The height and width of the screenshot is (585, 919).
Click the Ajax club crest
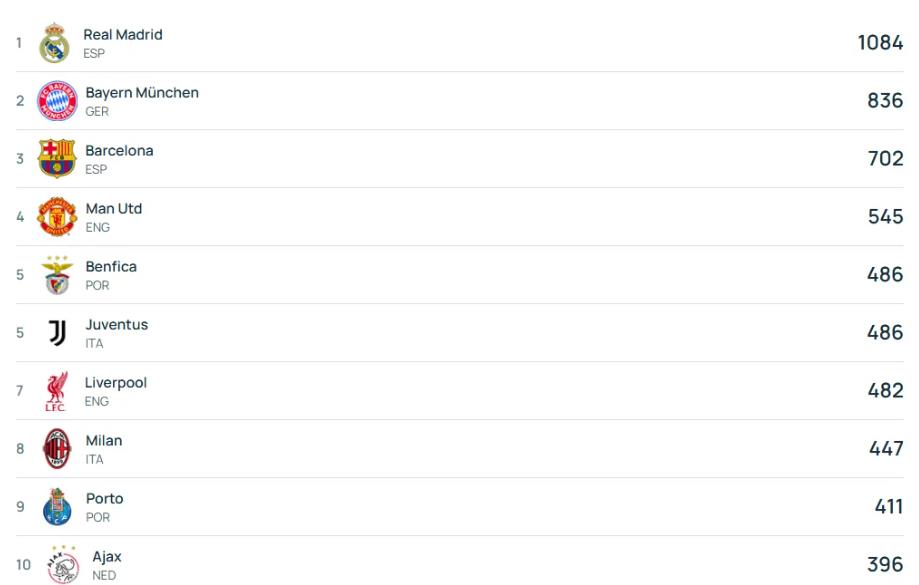[x=63, y=564]
